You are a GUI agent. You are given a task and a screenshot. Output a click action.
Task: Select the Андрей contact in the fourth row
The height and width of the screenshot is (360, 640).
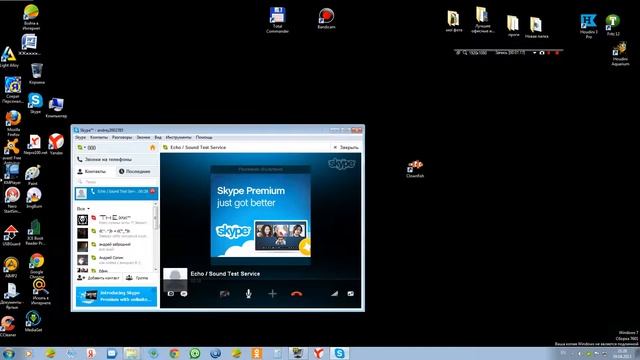tap(114, 260)
